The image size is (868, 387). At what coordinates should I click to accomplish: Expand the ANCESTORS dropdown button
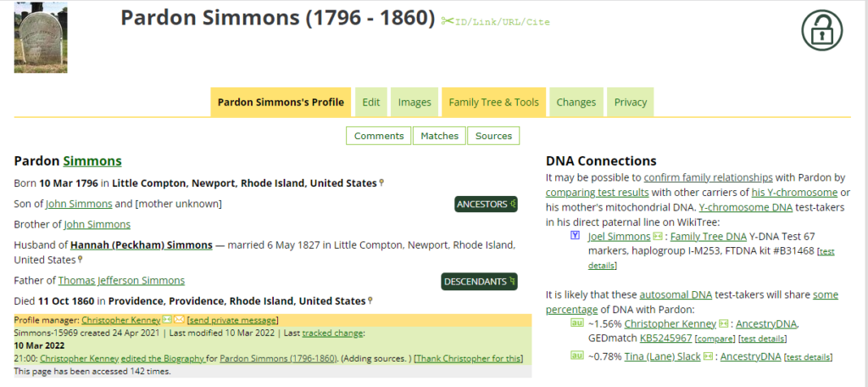click(x=486, y=204)
